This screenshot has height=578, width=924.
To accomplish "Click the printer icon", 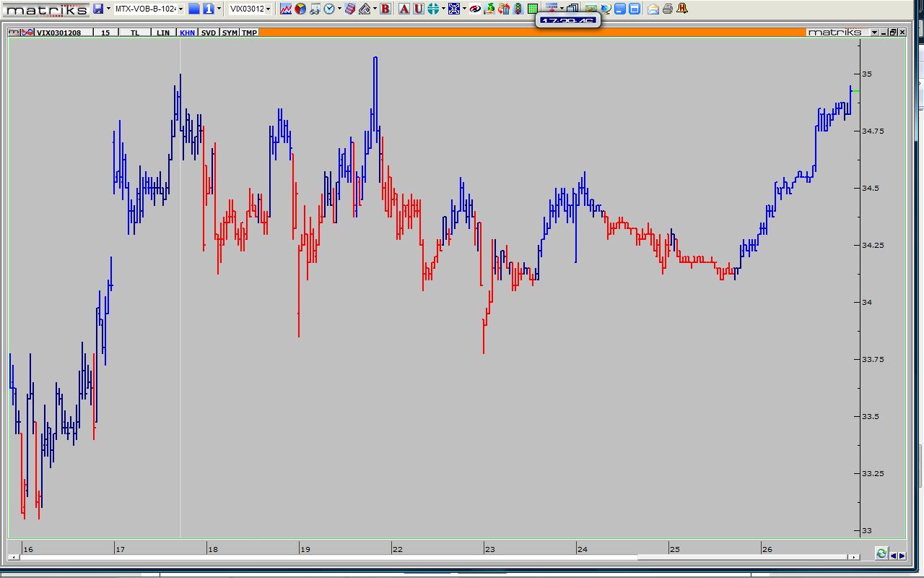I will tap(668, 9).
